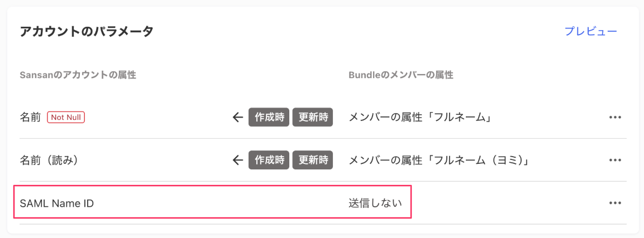Click the 名前（読み） attribute label
644x238 pixels.
[48, 160]
